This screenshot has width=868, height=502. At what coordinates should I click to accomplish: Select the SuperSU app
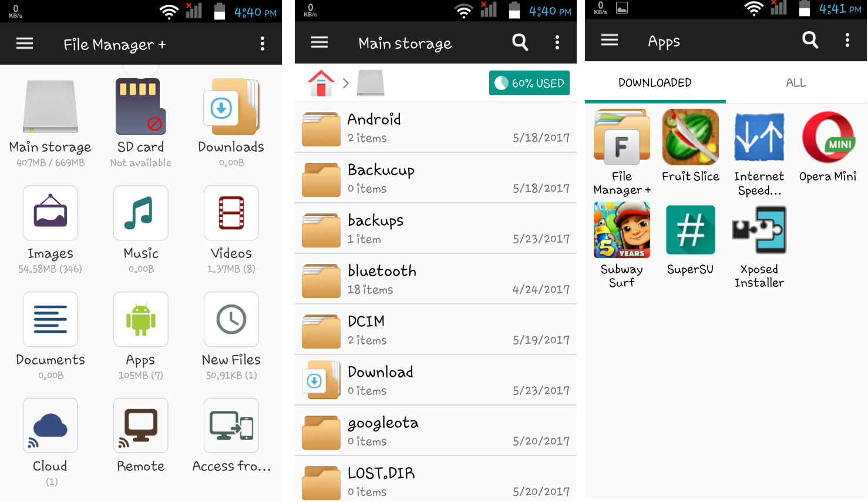[691, 230]
